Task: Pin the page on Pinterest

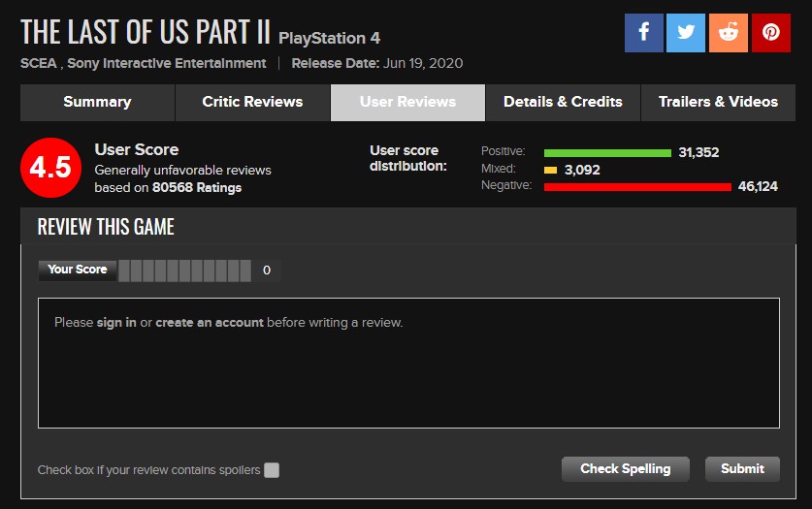Action: click(x=771, y=33)
